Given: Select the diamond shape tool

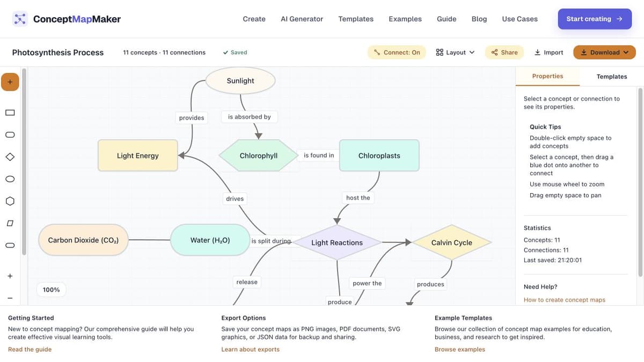Looking at the screenshot, I should pos(10,157).
